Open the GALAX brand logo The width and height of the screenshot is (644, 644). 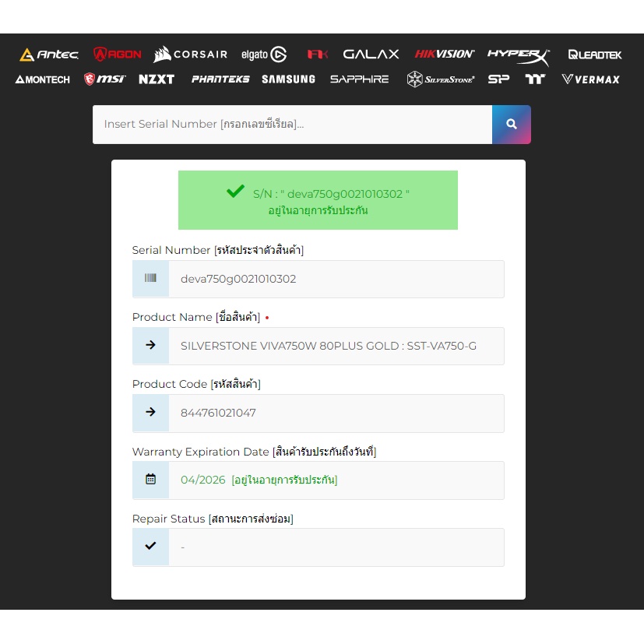[371, 55]
